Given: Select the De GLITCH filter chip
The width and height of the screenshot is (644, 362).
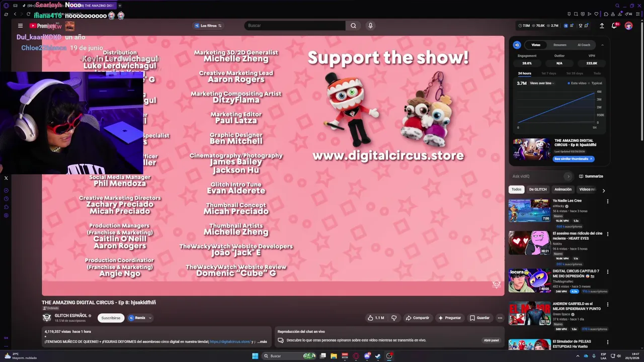Looking at the screenshot, I should click(538, 190).
